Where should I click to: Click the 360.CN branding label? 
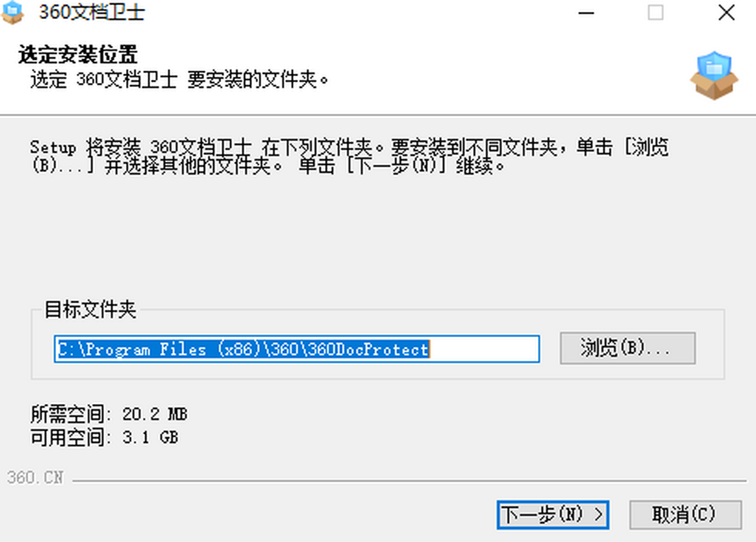tap(36, 478)
